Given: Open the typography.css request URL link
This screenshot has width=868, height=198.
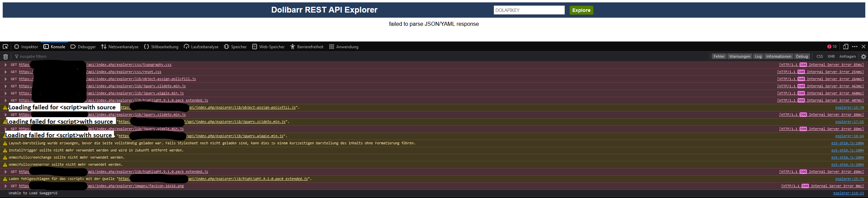Looking at the screenshot, I should pyautogui.click(x=95, y=65).
